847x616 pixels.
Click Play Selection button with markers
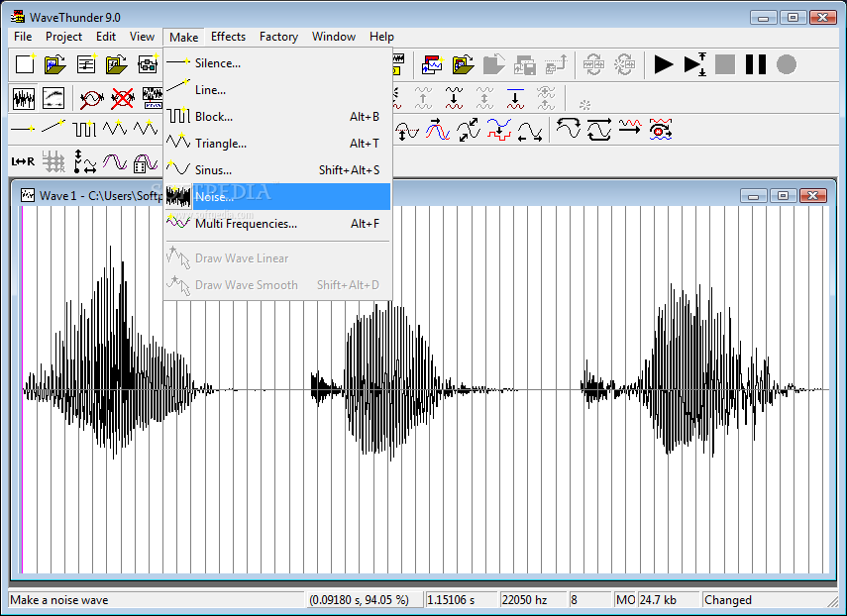click(694, 64)
